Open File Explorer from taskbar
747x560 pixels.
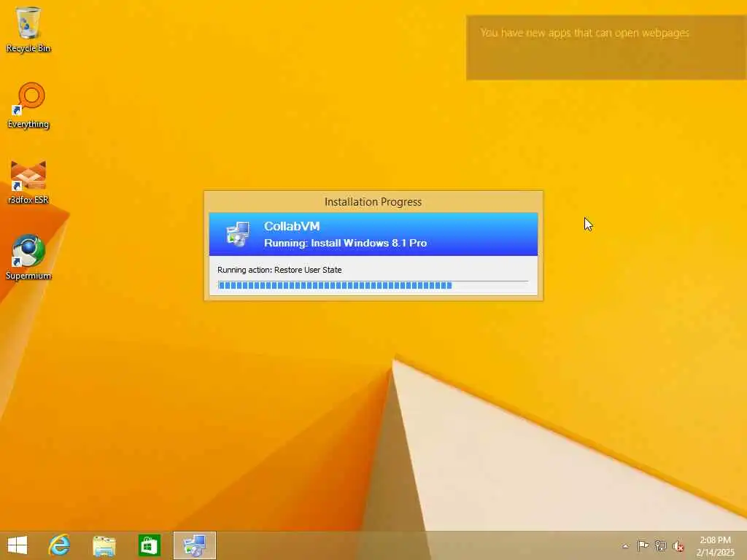(104, 545)
